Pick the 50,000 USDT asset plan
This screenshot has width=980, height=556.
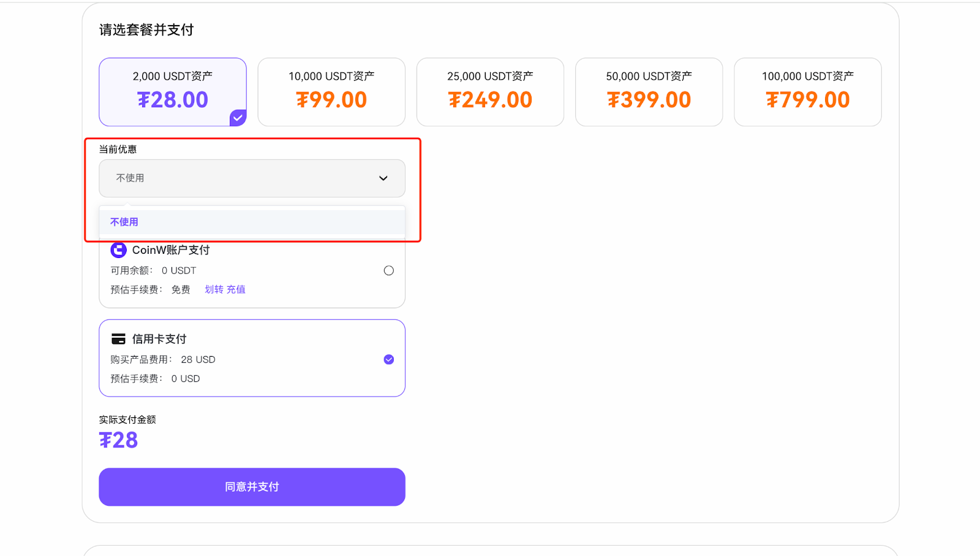click(x=649, y=92)
